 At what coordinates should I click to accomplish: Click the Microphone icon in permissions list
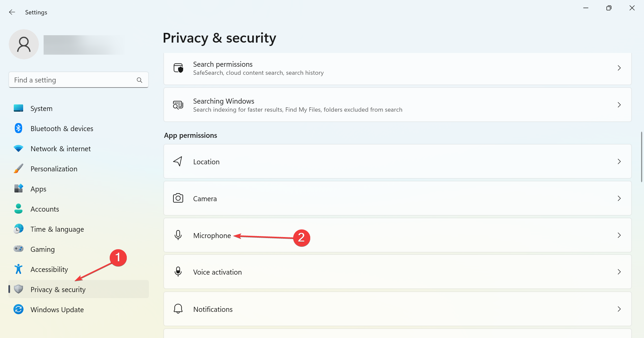178,235
